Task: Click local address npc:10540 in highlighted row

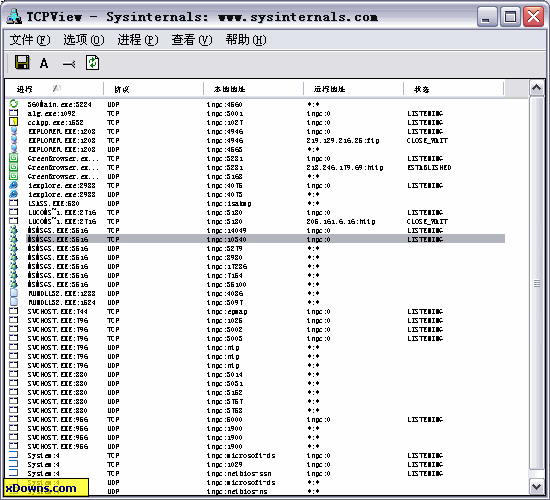Action: [227, 239]
